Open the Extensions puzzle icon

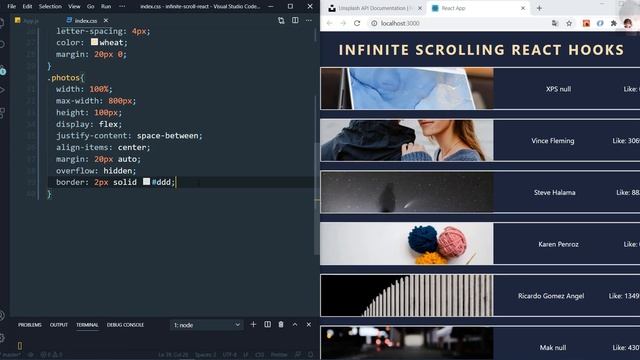[x=613, y=23]
